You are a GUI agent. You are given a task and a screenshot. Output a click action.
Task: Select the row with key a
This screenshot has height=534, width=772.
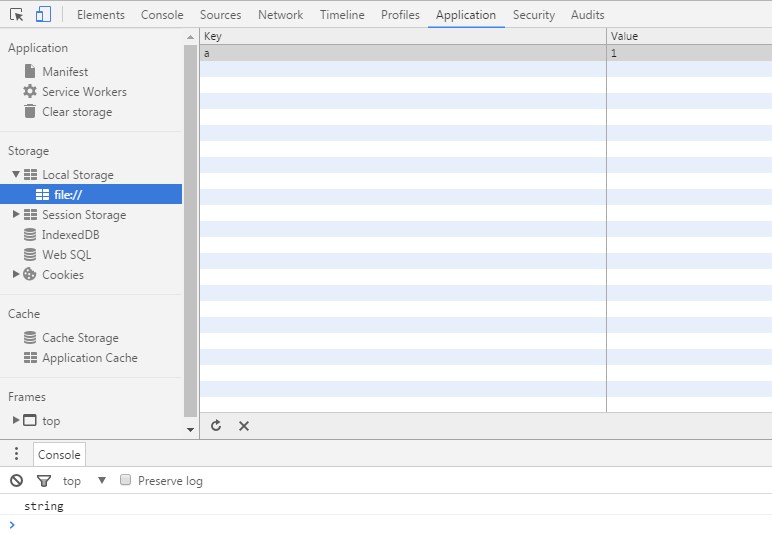[400, 53]
